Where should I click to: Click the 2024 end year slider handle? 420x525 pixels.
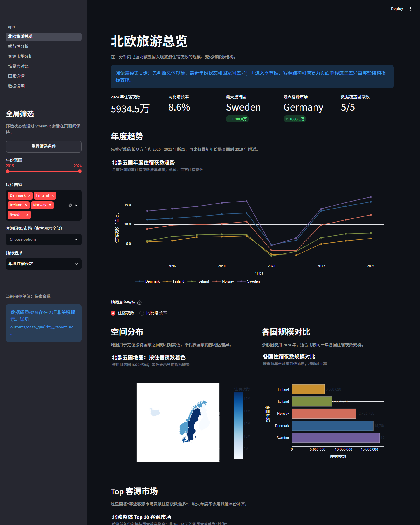(x=80, y=171)
